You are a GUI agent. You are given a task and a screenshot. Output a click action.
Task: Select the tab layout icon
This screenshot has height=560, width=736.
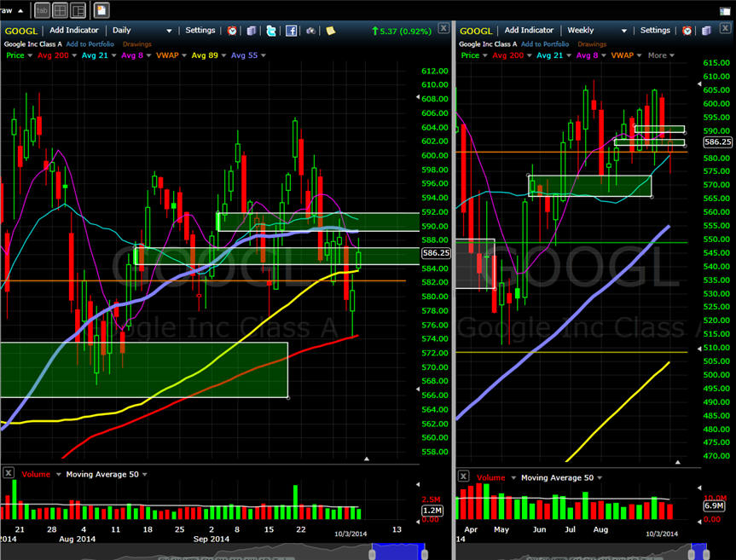point(43,10)
